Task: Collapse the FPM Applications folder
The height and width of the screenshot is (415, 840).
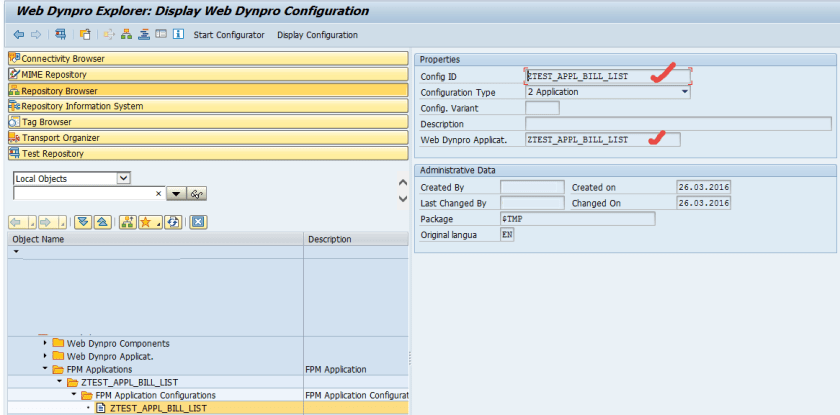Action: click(x=45, y=369)
